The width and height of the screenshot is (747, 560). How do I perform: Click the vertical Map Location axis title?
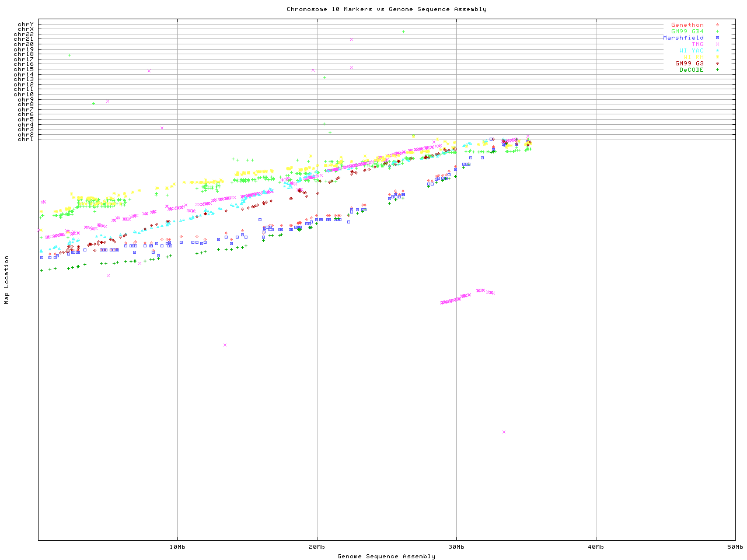click(7, 280)
